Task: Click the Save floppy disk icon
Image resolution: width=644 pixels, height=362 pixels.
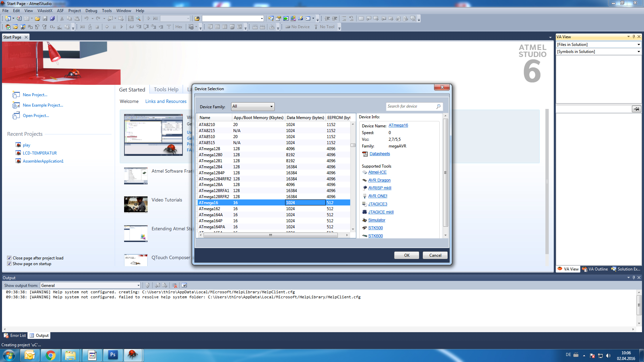Action: [45, 18]
